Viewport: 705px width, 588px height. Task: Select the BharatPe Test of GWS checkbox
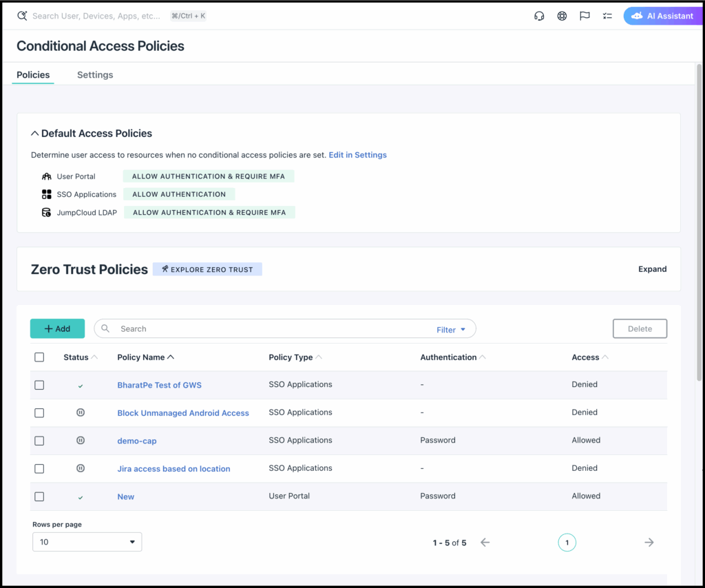(x=39, y=385)
